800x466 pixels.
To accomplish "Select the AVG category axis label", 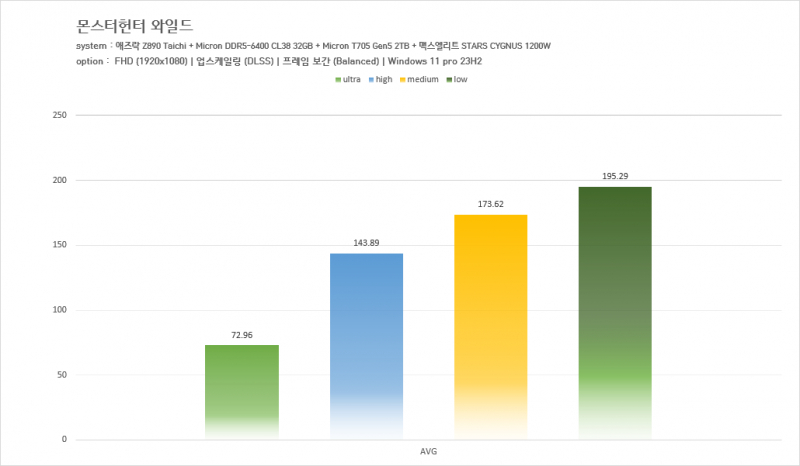I will [x=428, y=451].
